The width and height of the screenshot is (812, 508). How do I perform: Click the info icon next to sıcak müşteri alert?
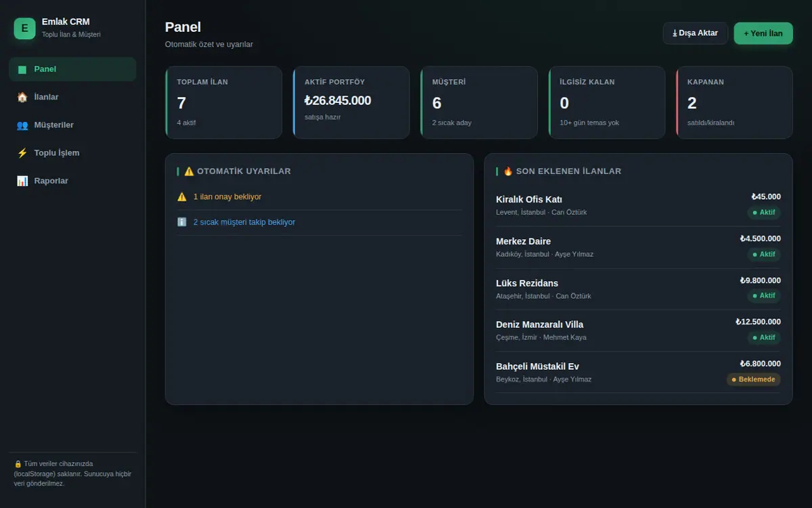182,221
